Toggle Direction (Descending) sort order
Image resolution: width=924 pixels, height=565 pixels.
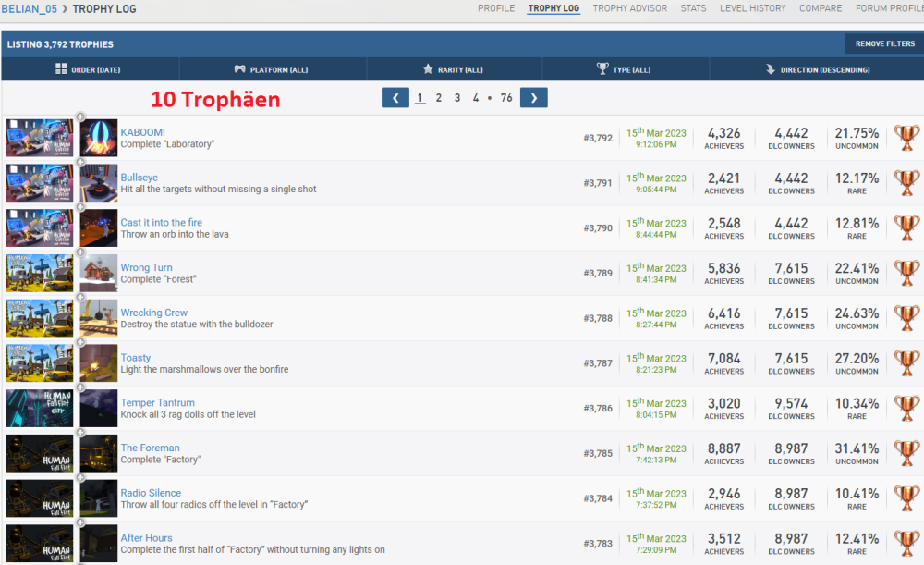[817, 69]
